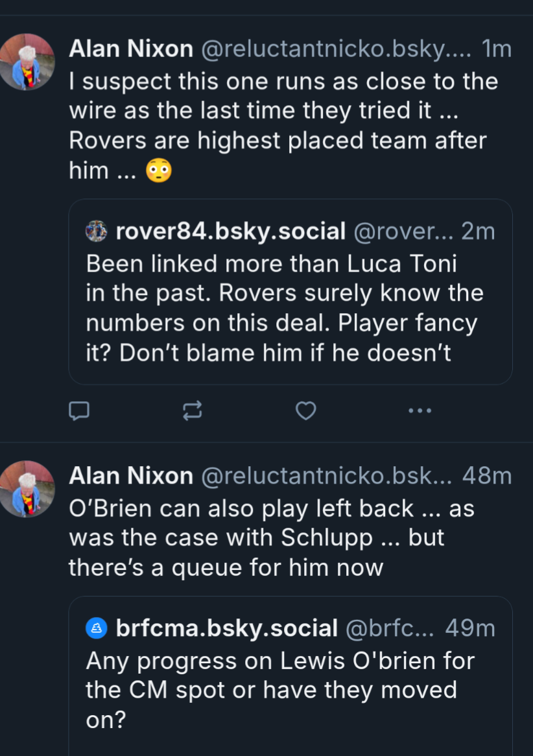Like the post with the heart icon
The image size is (533, 756).
pos(305,410)
